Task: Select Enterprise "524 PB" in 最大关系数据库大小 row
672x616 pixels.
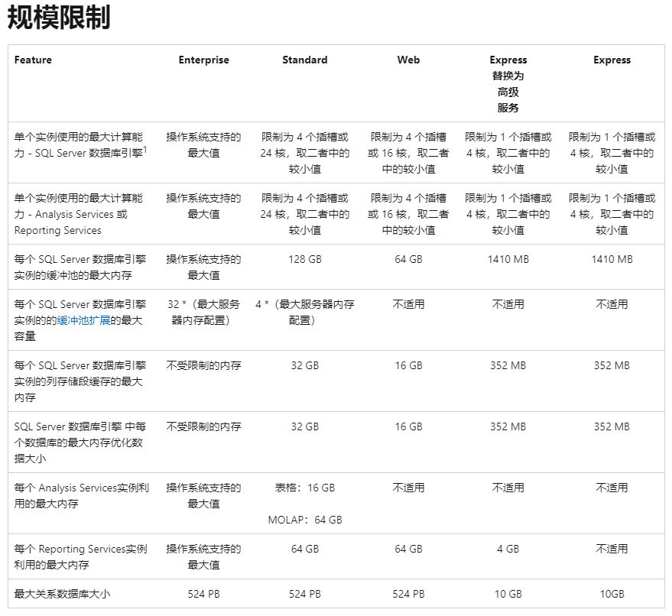Action: [x=203, y=594]
